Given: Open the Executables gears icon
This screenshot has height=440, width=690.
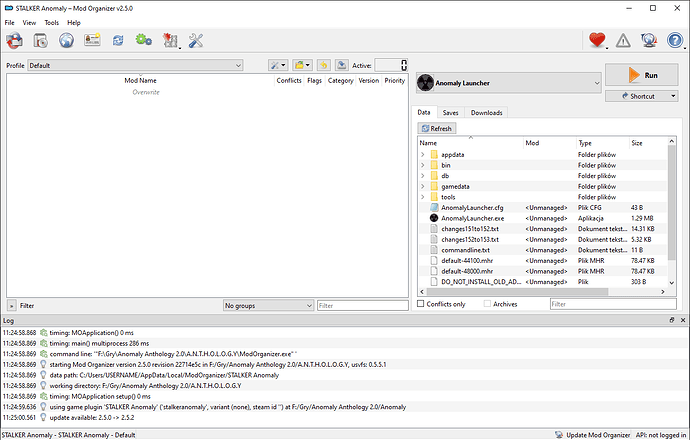Looking at the screenshot, I should tap(143, 41).
